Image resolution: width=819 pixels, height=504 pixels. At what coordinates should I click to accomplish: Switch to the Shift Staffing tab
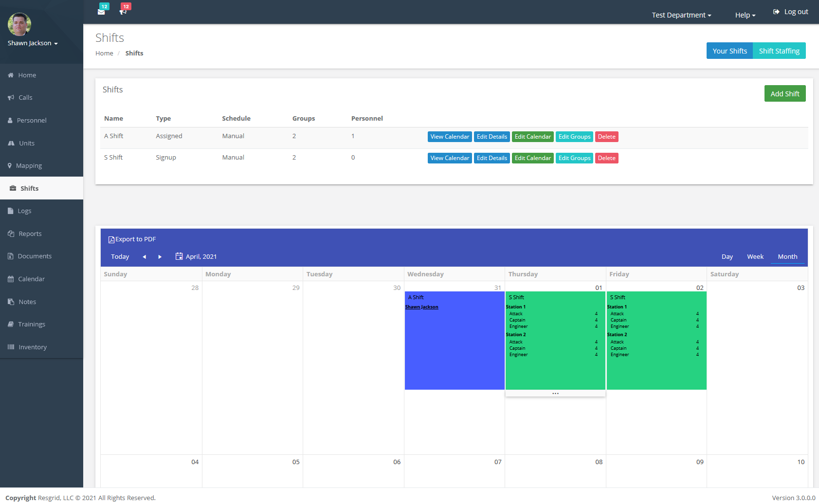[779, 50]
